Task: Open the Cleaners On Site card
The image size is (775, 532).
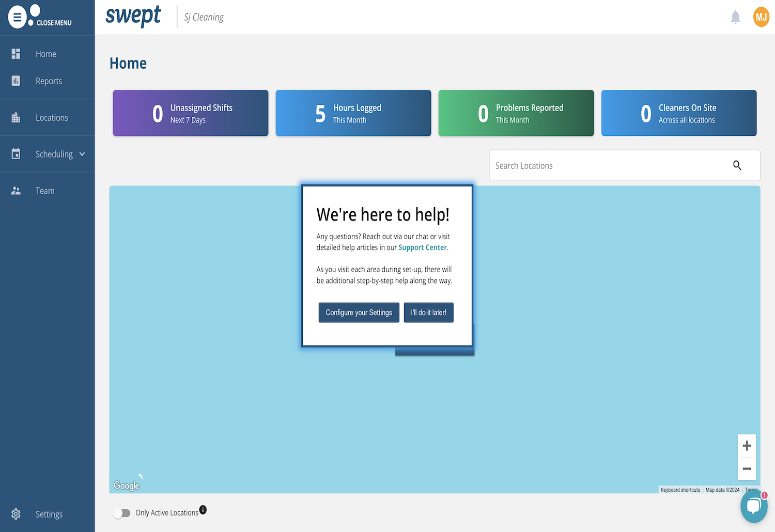Action: tap(679, 113)
